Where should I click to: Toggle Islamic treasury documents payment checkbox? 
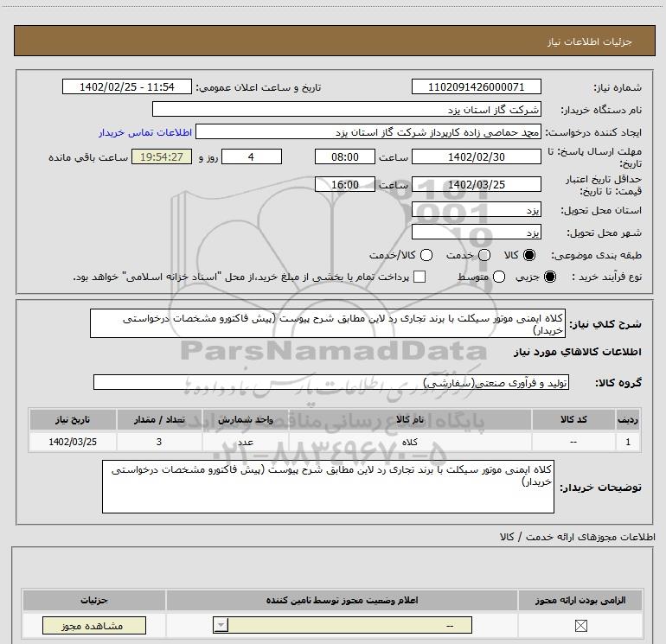pos(419,277)
